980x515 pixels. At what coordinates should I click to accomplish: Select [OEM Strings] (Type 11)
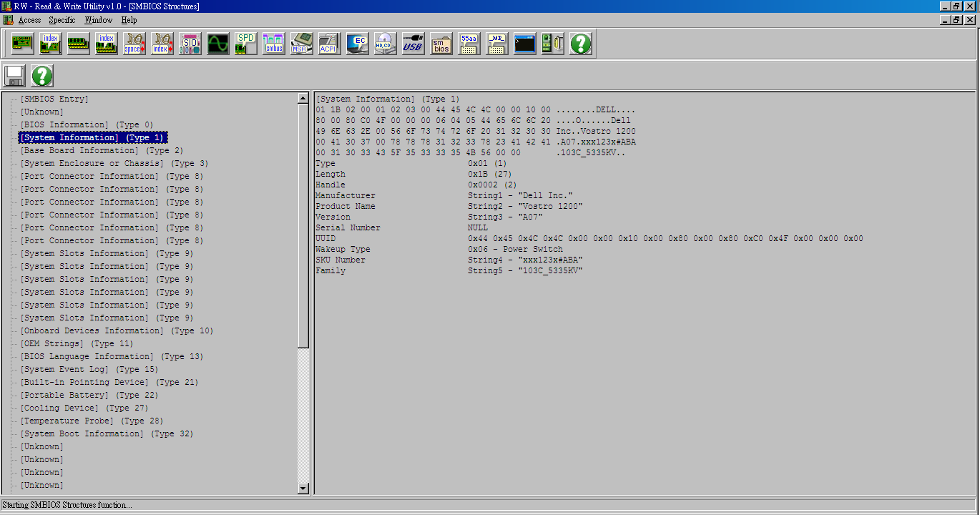tap(77, 343)
